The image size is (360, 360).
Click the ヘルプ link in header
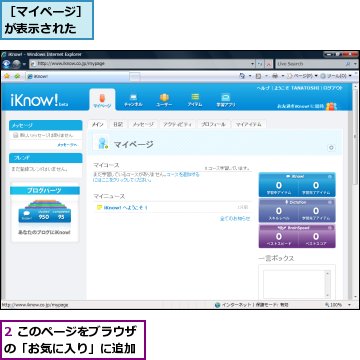tap(263, 88)
